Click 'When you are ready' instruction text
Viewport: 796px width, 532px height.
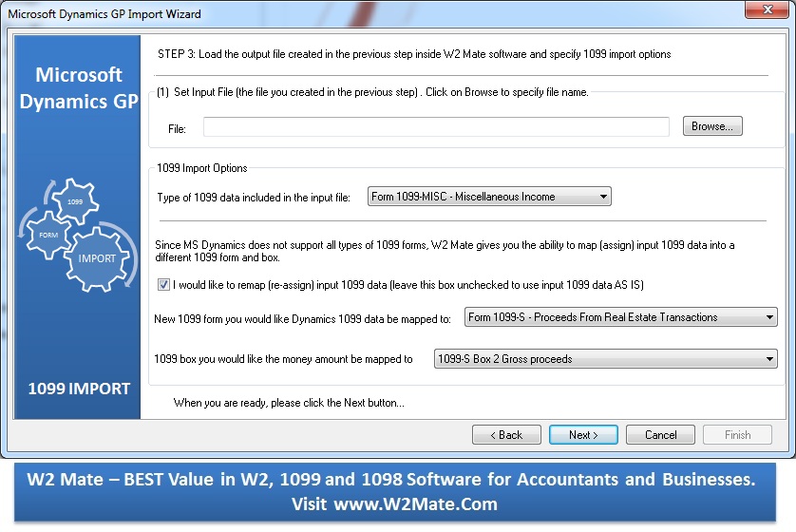289,403
